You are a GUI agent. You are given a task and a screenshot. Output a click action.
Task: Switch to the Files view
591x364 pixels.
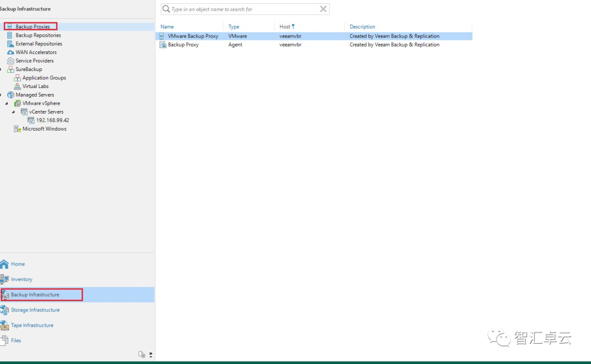point(16,340)
